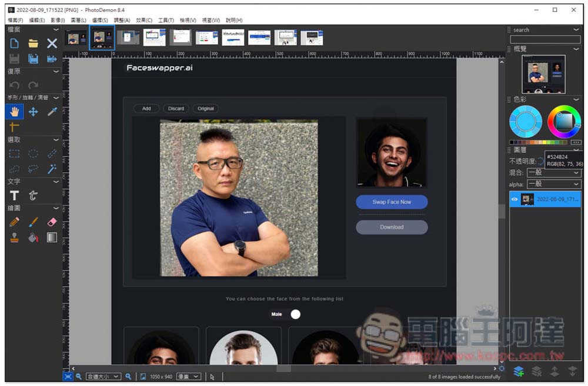Click the Save As export icon
The width and height of the screenshot is (588, 386).
coord(52,59)
